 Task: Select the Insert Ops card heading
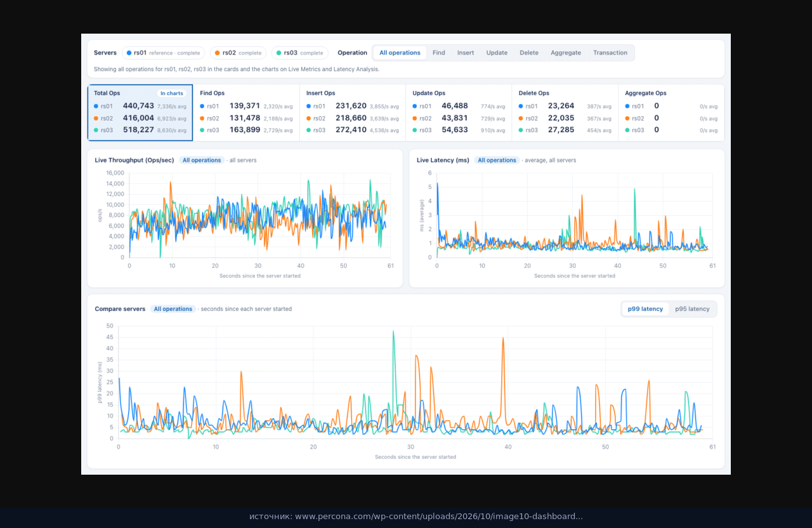point(321,93)
